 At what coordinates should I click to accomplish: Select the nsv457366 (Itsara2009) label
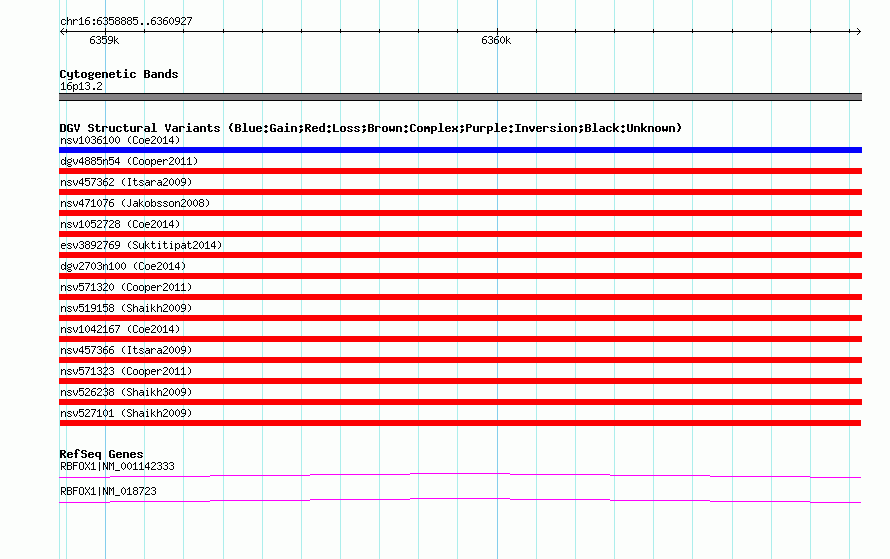[126, 350]
